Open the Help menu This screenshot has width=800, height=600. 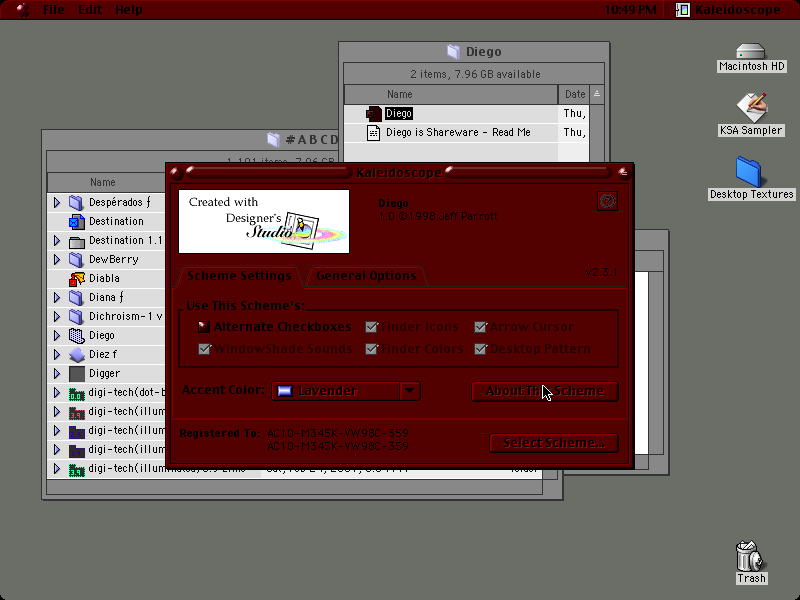tap(129, 10)
